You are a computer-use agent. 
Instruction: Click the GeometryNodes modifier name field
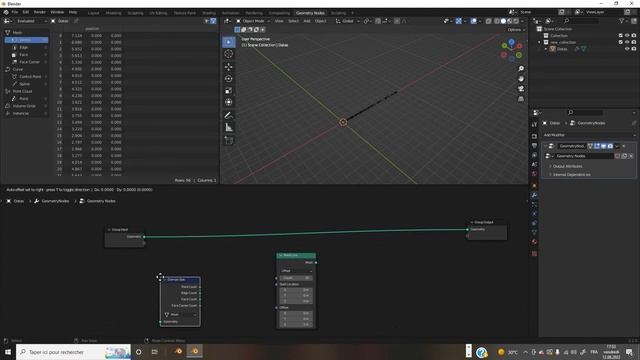coord(571,146)
